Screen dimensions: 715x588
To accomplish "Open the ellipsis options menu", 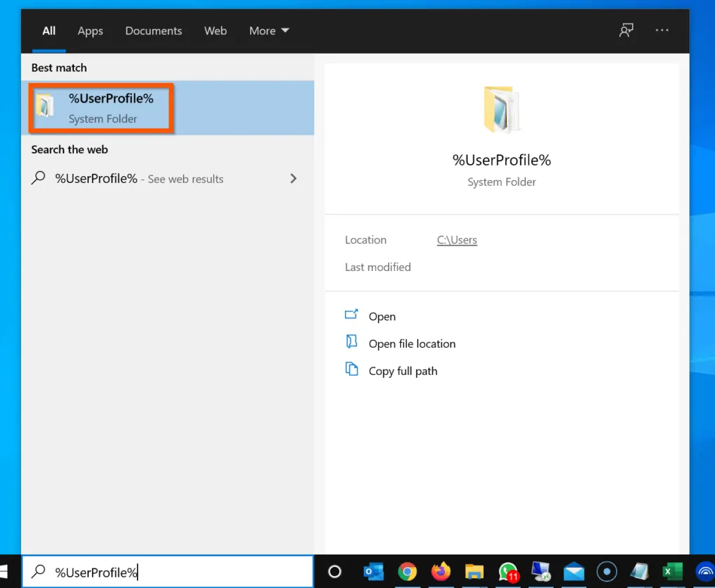I will click(662, 30).
